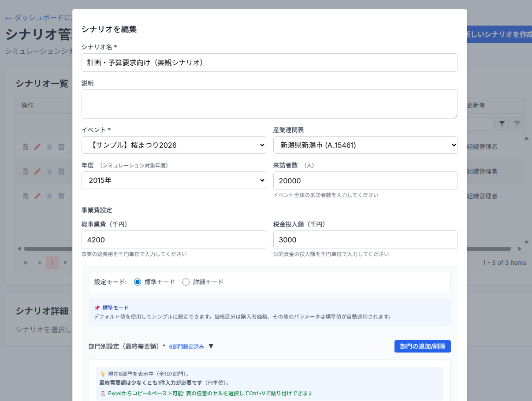Click the next page arrow in the grid pager
Viewport: 532px width, 401px height.
click(66, 263)
